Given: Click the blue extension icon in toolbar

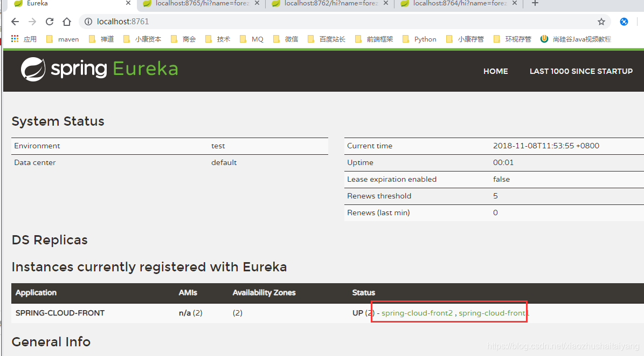Looking at the screenshot, I should (x=624, y=22).
